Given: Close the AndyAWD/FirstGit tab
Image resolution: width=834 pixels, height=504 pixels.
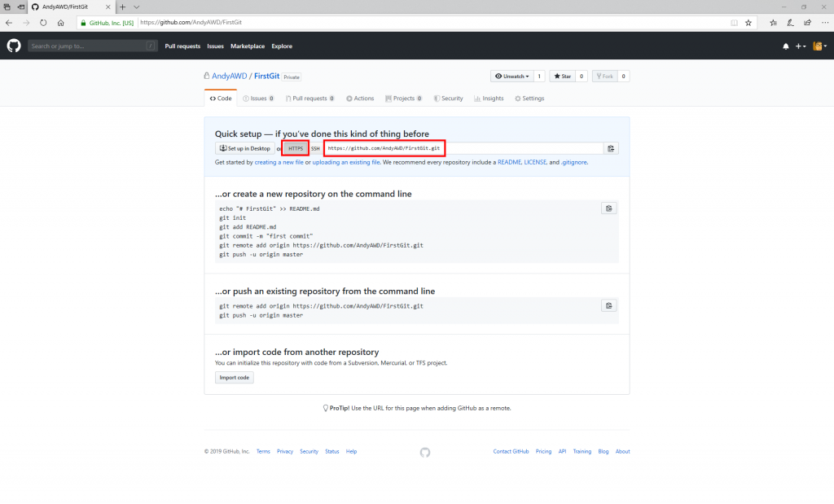Looking at the screenshot, I should pyautogui.click(x=108, y=7).
